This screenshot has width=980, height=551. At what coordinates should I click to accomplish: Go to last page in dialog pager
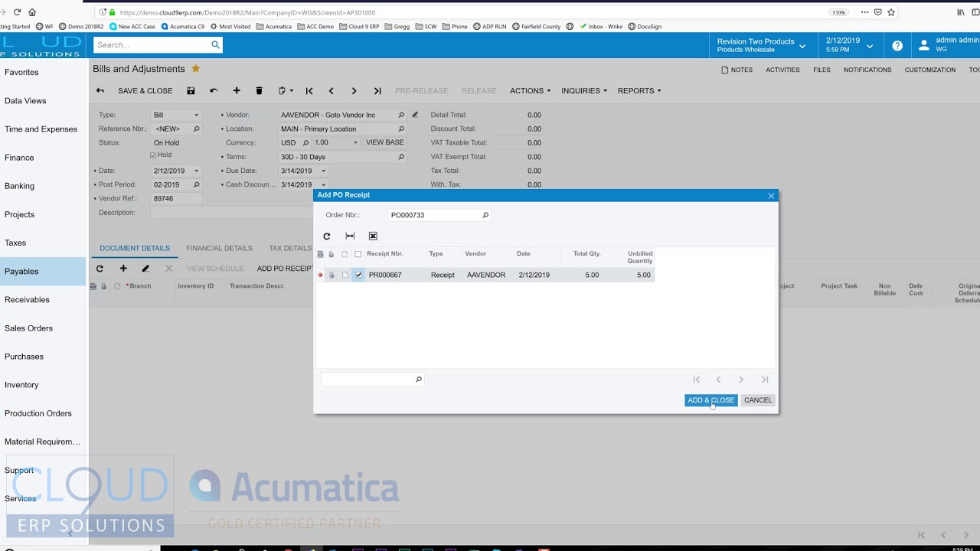click(764, 380)
